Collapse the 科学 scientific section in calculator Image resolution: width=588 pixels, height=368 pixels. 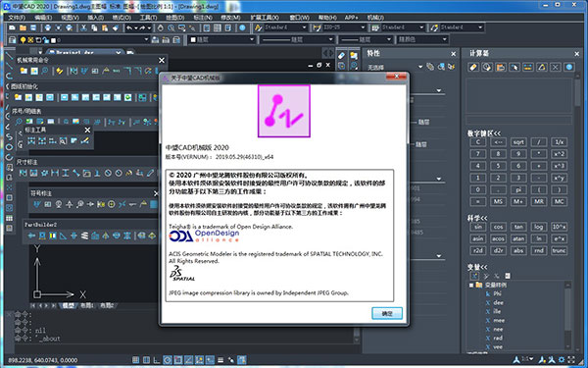coord(477,218)
